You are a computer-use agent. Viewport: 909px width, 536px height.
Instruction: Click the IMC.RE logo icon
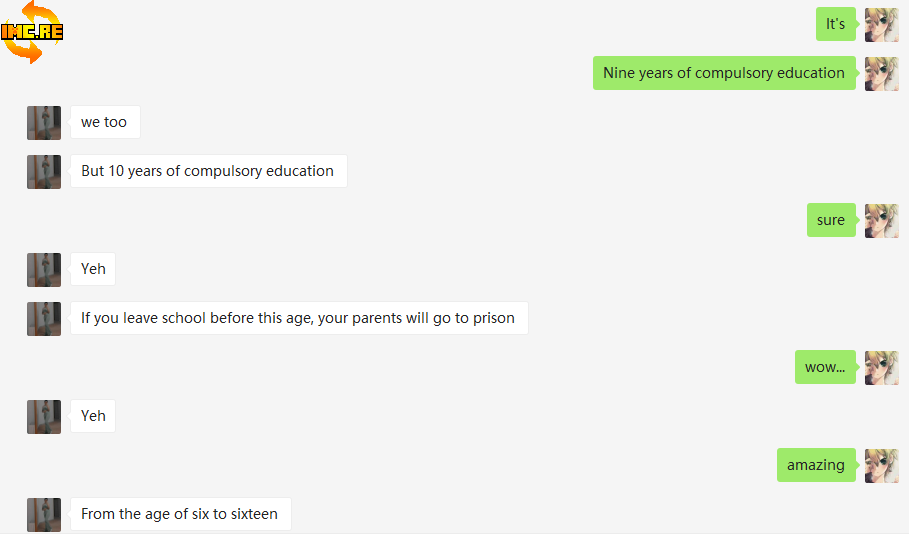click(x=32, y=32)
